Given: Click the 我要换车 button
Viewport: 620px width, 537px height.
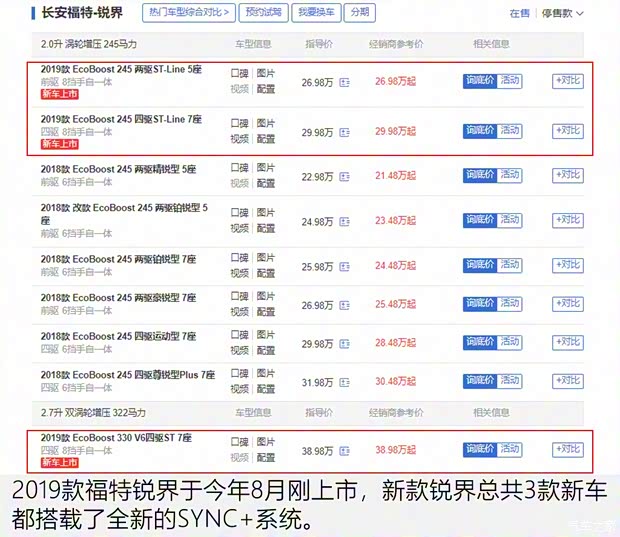Looking at the screenshot, I should click(x=316, y=13).
